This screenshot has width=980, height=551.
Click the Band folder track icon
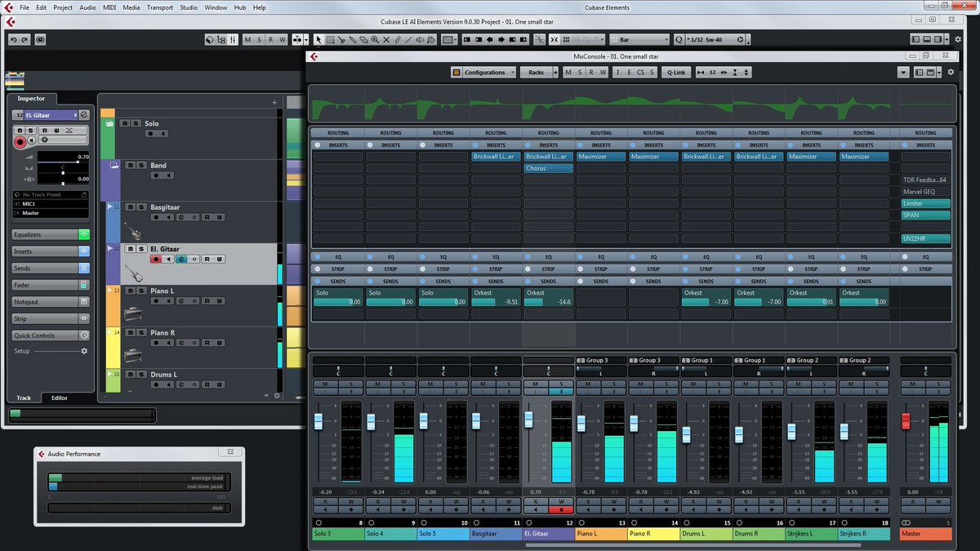coord(114,166)
